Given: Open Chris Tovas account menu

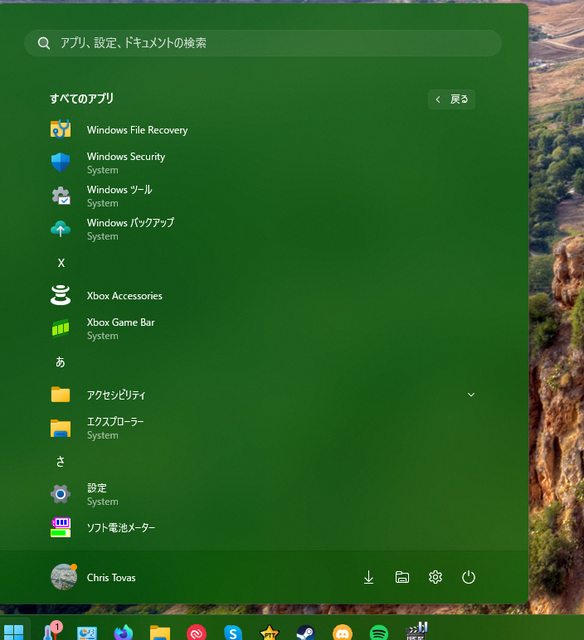Looking at the screenshot, I should (93, 577).
